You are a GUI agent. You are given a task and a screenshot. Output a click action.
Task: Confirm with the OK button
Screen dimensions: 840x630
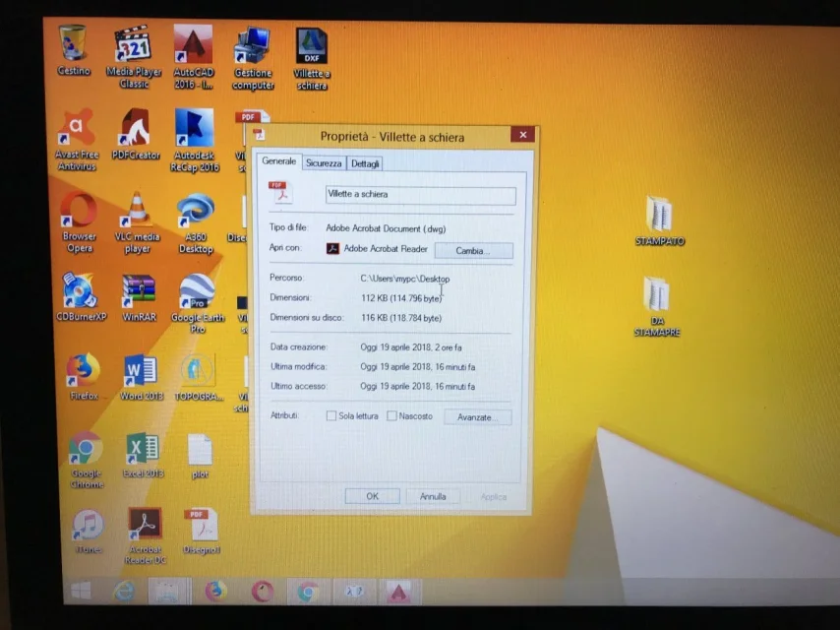click(373, 496)
